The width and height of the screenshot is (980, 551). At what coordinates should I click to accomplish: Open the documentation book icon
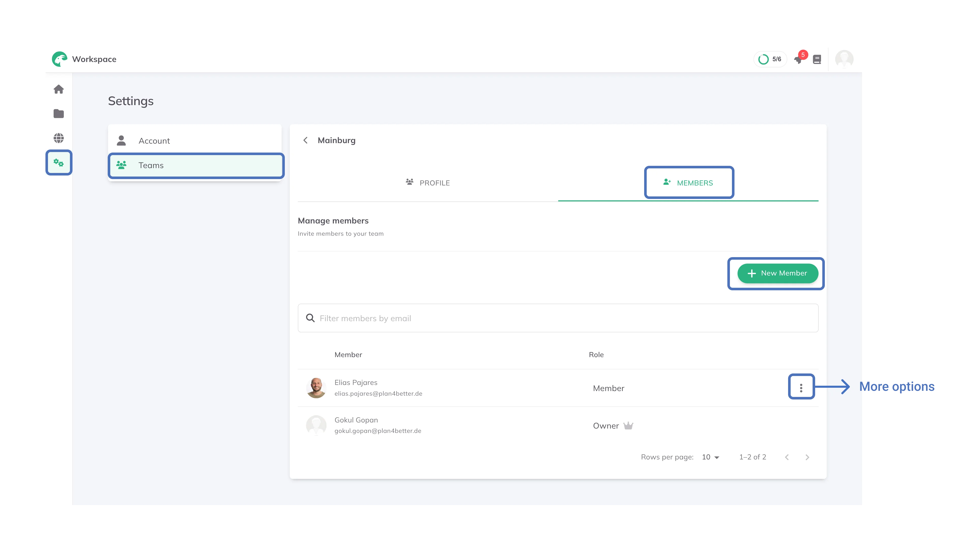[817, 59]
